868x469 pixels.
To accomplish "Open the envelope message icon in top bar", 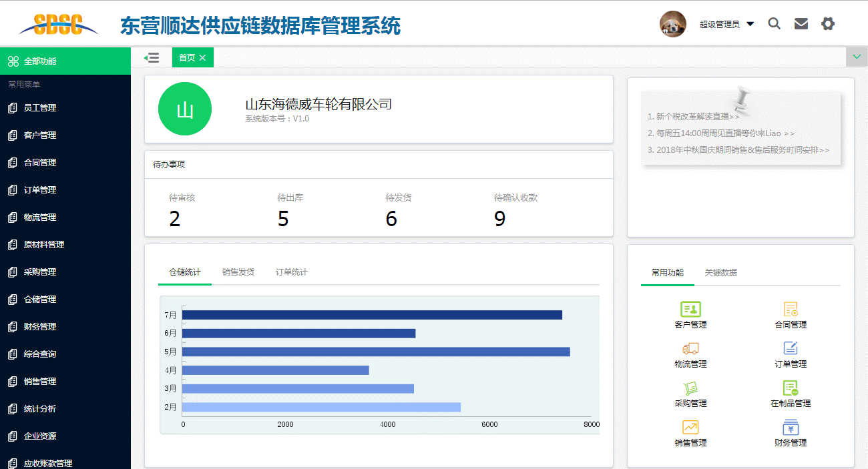I will coord(801,23).
